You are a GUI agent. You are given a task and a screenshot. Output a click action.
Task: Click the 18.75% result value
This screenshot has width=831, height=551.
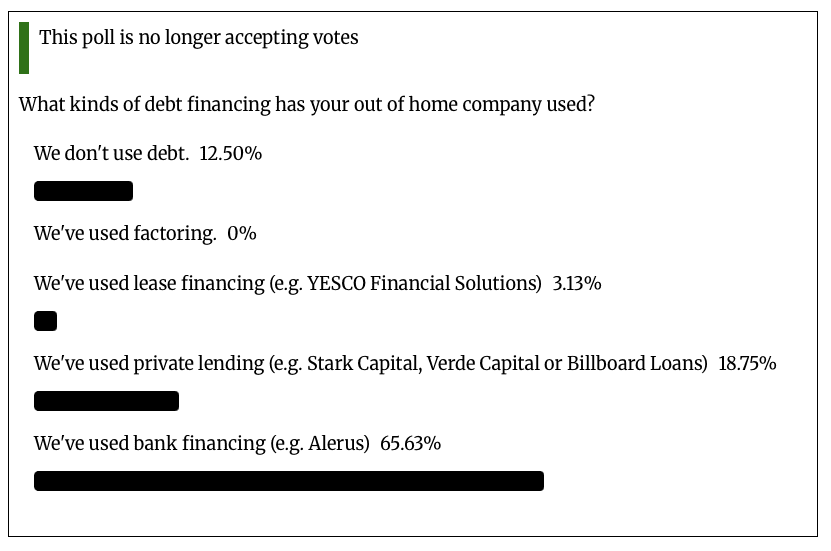[x=747, y=364]
